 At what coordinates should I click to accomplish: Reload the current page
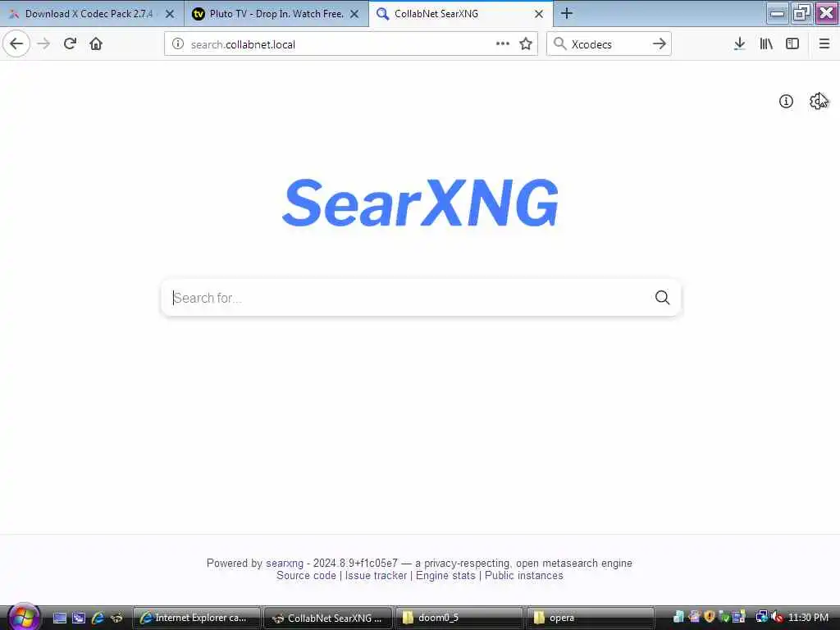(70, 44)
